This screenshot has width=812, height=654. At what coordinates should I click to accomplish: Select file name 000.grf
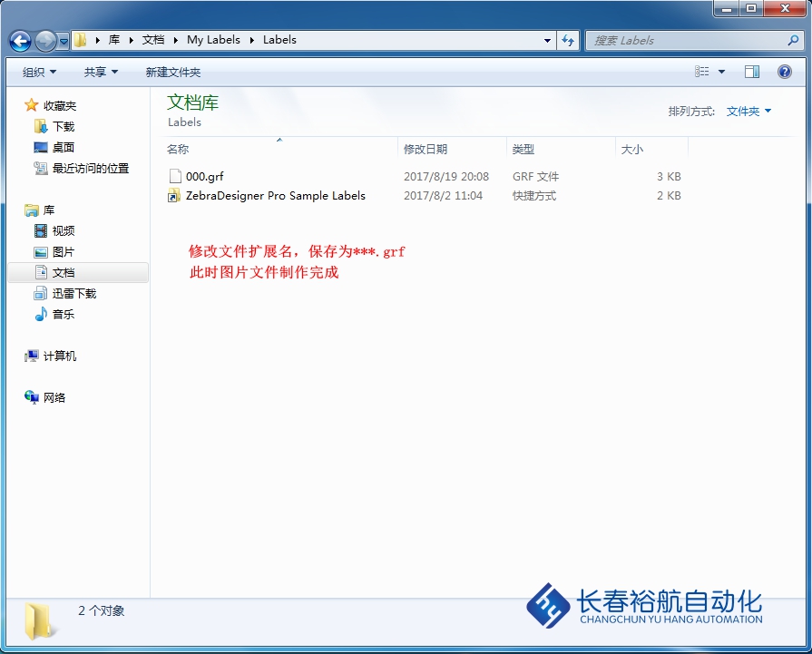(x=204, y=176)
